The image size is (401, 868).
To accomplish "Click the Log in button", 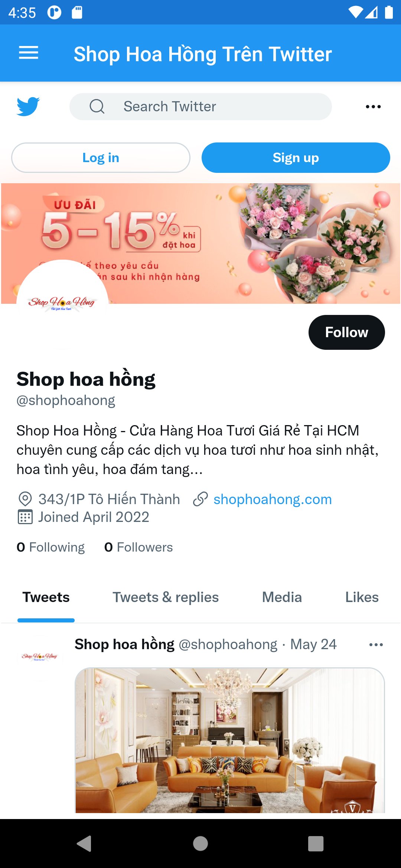I will click(x=101, y=158).
